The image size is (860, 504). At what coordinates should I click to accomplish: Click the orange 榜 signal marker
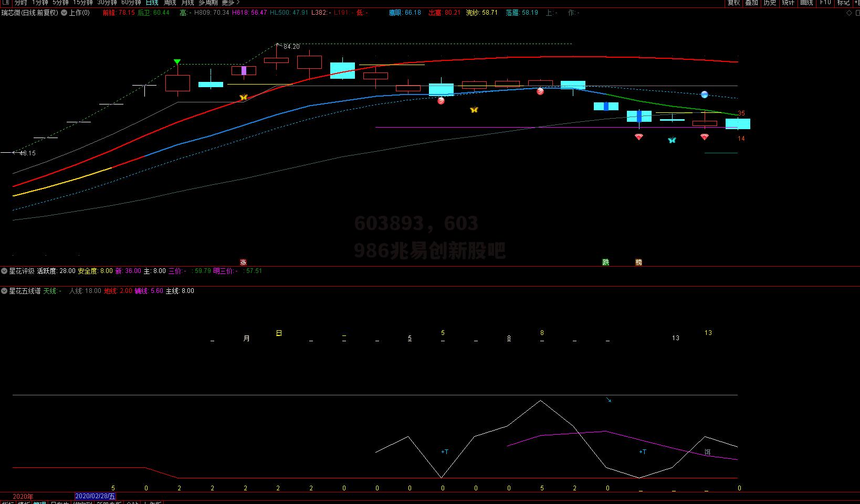pos(639,262)
